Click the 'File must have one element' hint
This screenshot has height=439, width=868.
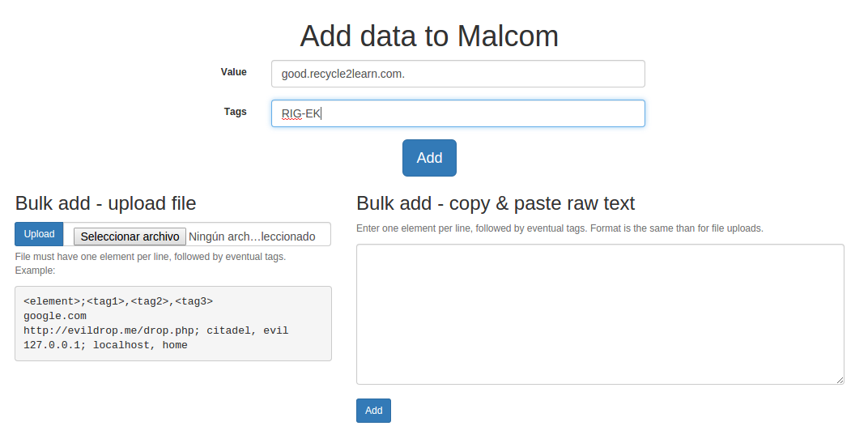click(151, 257)
